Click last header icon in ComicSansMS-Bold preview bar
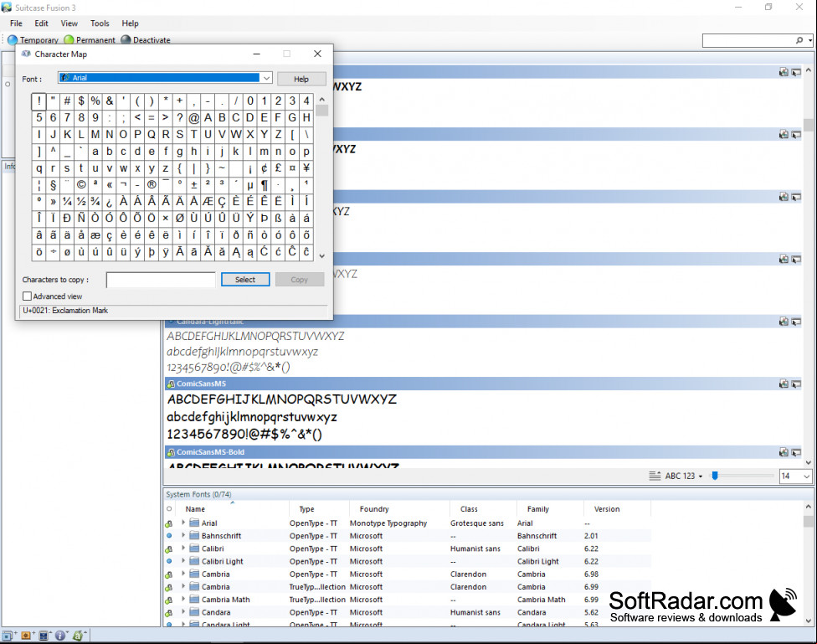817x644 pixels. (x=796, y=452)
